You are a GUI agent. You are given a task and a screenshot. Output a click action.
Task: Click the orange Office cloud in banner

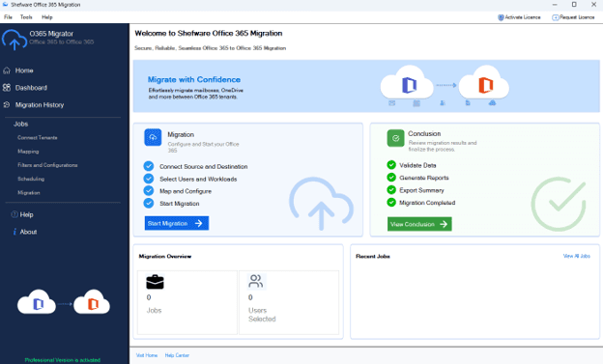pyautogui.click(x=484, y=83)
